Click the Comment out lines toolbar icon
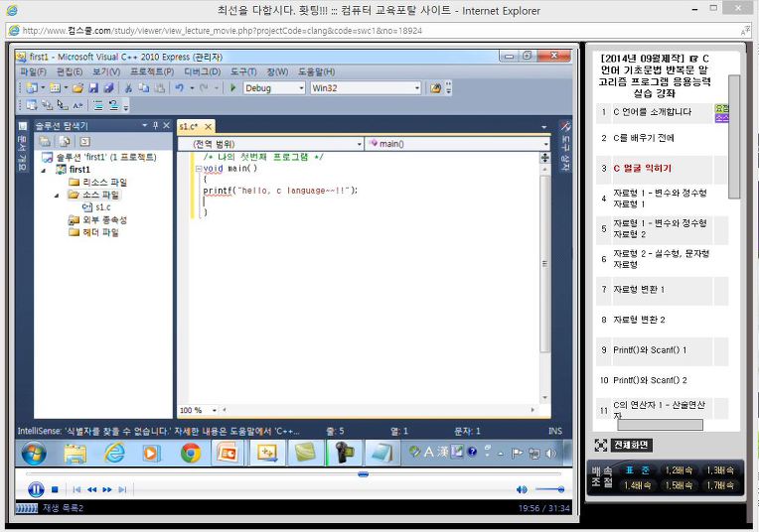The image size is (759, 532). coord(97,105)
